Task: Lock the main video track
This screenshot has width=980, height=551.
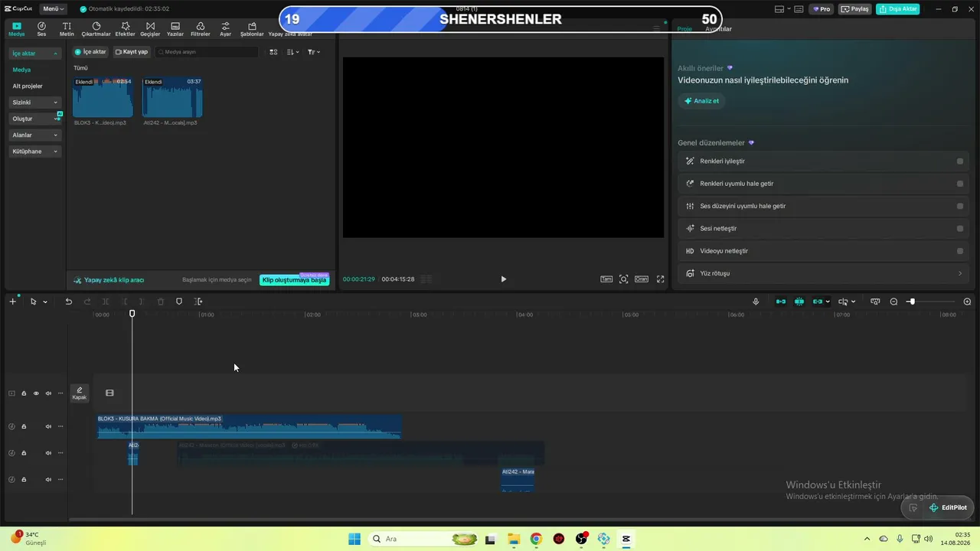Action: 24,393
